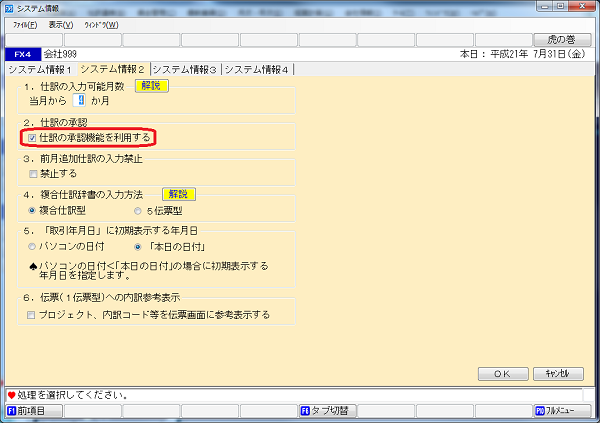Click the month count input field
This screenshot has width=600, height=423.
pyautogui.click(x=80, y=101)
